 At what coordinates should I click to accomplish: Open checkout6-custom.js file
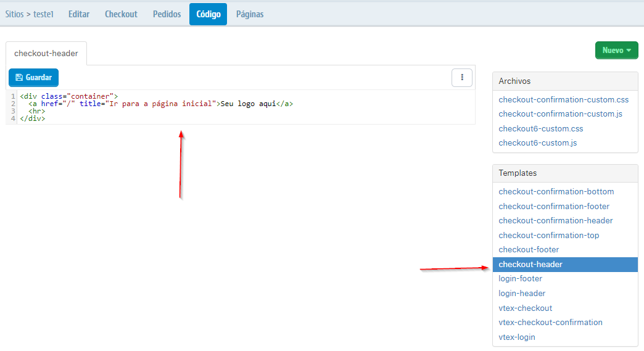point(538,143)
